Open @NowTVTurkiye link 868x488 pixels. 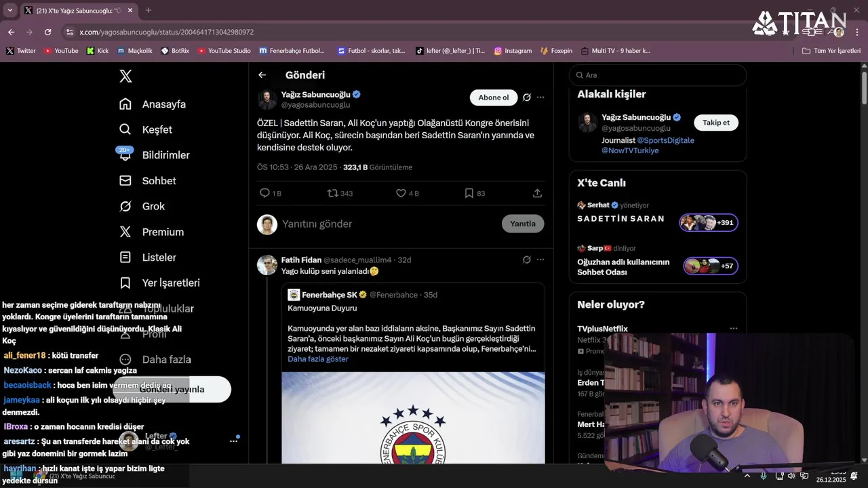coord(630,150)
